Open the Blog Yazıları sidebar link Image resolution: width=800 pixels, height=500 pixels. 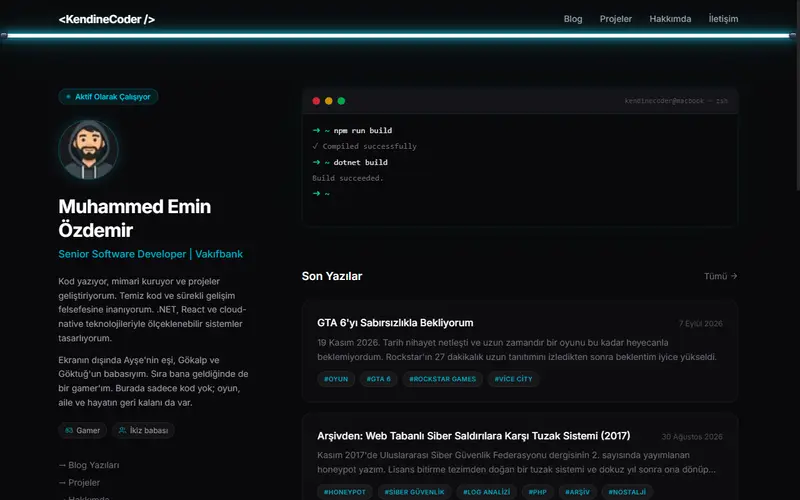[89, 465]
